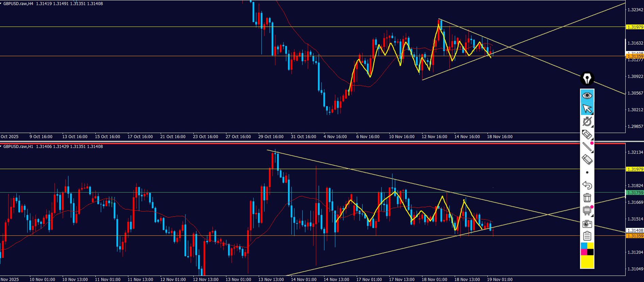Click the GBPUSD.raw,H4 chart title

(18, 4)
